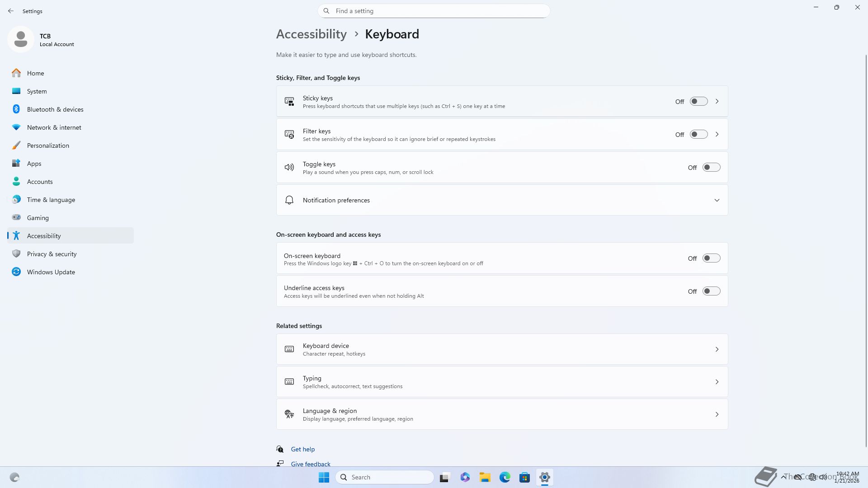Click the Network & internet wifi icon
Screen dimensions: 868x488
point(16,127)
